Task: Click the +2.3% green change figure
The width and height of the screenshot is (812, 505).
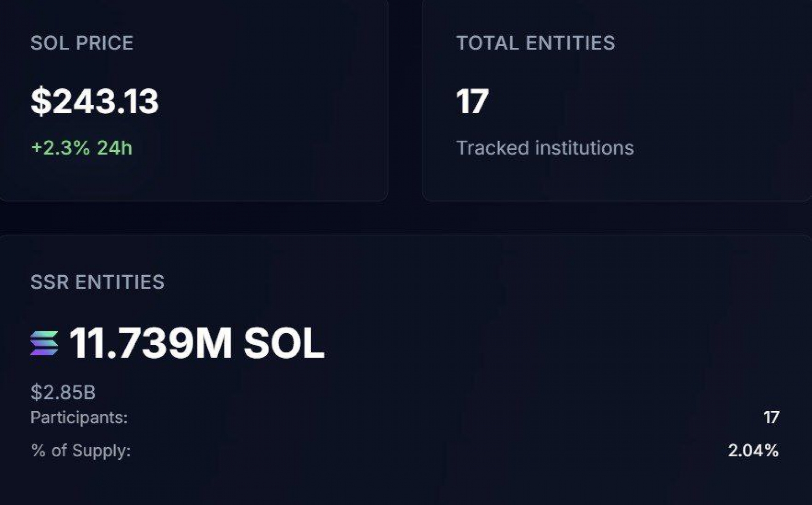Action: (x=60, y=148)
